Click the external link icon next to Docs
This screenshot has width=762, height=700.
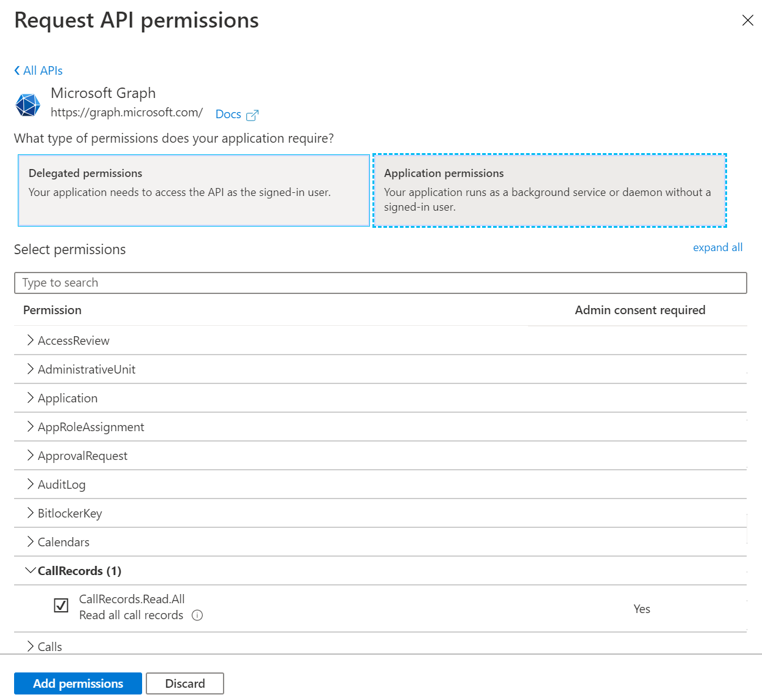pos(252,115)
